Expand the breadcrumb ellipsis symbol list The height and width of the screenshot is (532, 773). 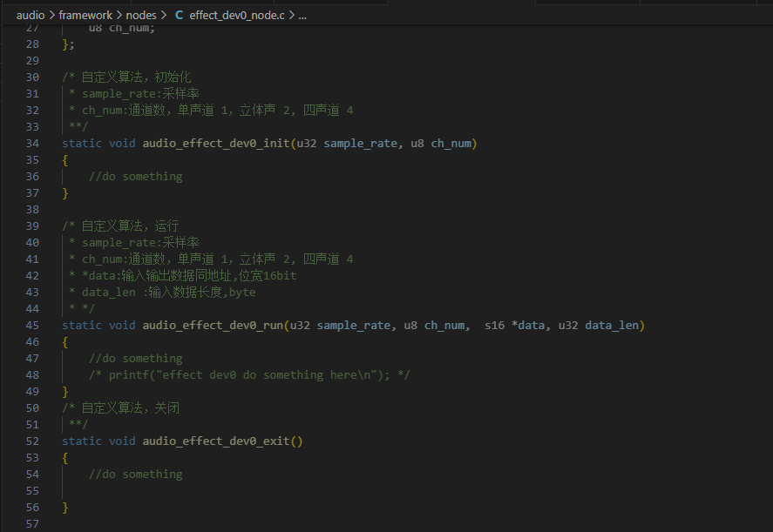302,16
